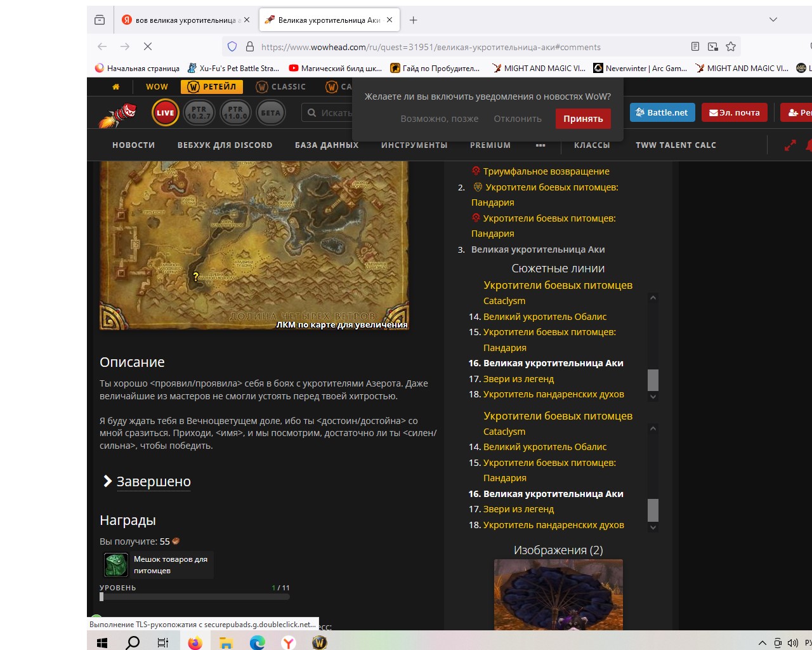Screen dimensions: 812x650
Task: Open the browser tab list dropdown
Action: click(x=773, y=20)
